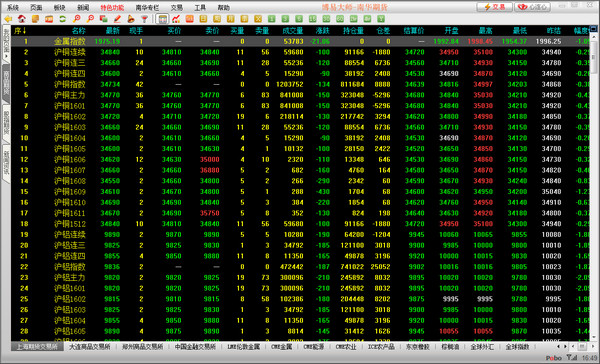
Task: Click the 交易 button at top right
Action: point(495,7)
